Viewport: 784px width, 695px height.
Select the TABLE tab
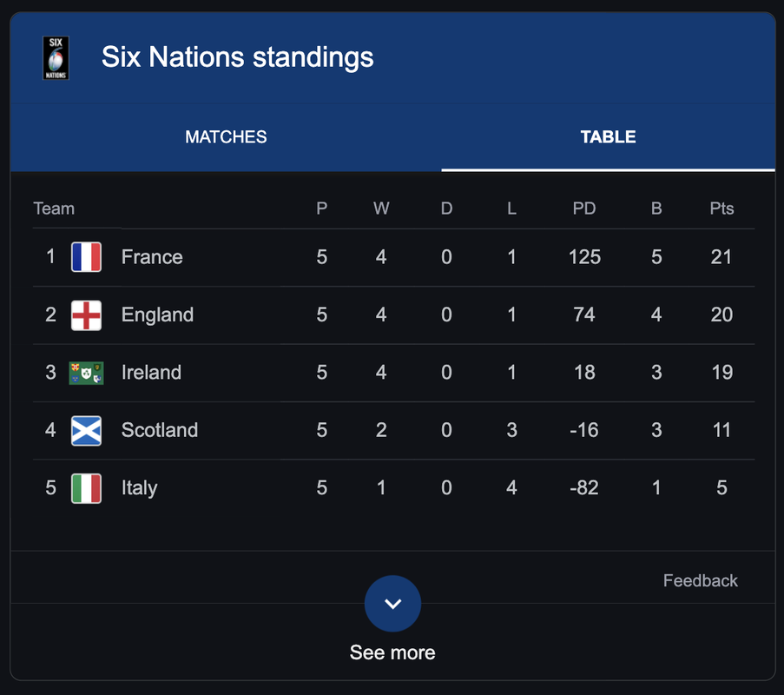(x=608, y=136)
